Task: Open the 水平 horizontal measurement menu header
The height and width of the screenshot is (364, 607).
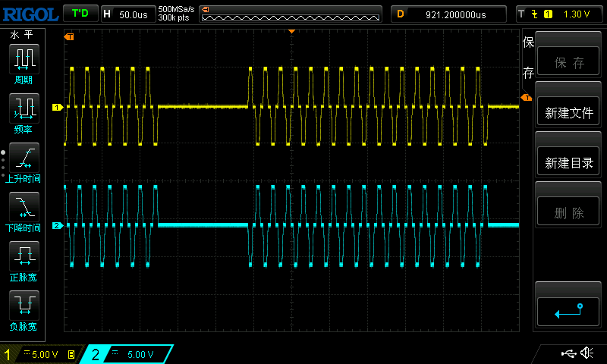Action: pos(20,35)
